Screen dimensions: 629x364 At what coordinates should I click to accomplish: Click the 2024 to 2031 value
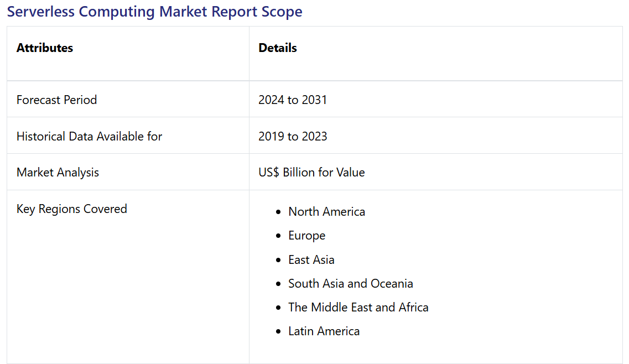click(x=293, y=100)
